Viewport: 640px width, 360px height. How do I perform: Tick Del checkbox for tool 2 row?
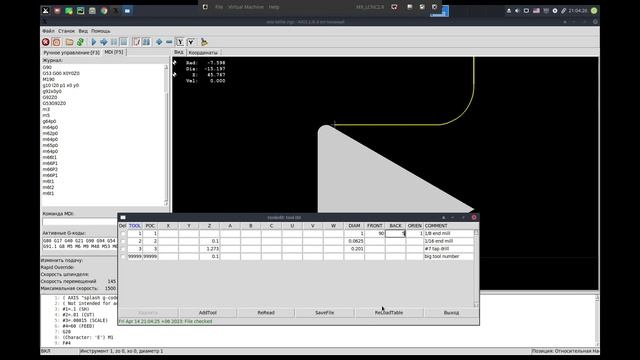(123, 241)
